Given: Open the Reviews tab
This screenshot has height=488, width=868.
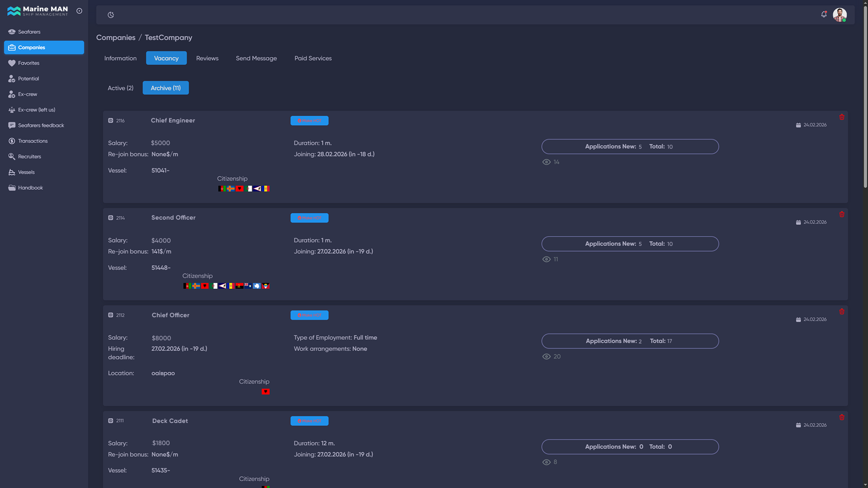Looking at the screenshot, I should (207, 58).
